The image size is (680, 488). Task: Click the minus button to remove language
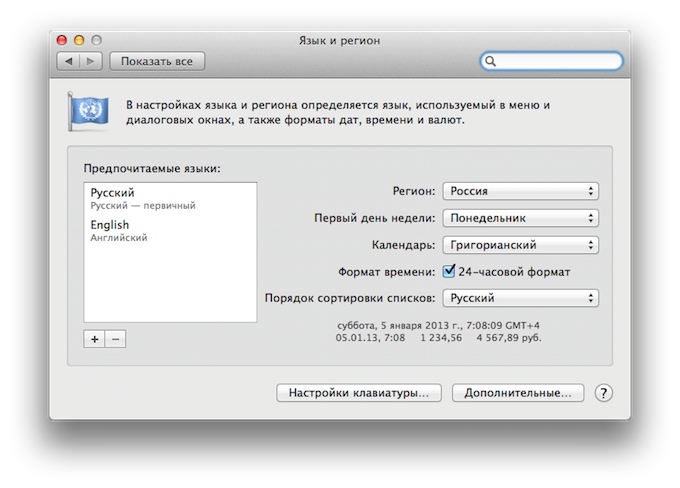[x=115, y=339]
